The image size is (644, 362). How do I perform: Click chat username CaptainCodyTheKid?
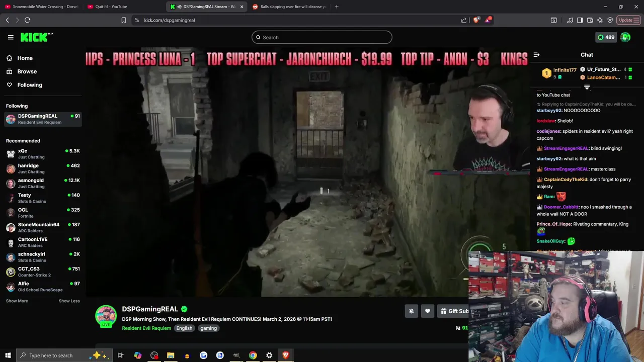(x=566, y=179)
